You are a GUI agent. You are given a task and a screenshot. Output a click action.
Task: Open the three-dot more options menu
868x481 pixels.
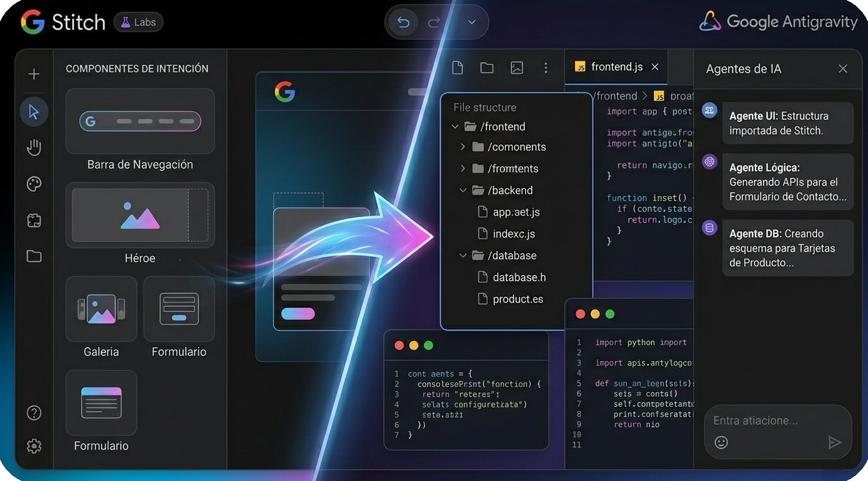click(546, 67)
